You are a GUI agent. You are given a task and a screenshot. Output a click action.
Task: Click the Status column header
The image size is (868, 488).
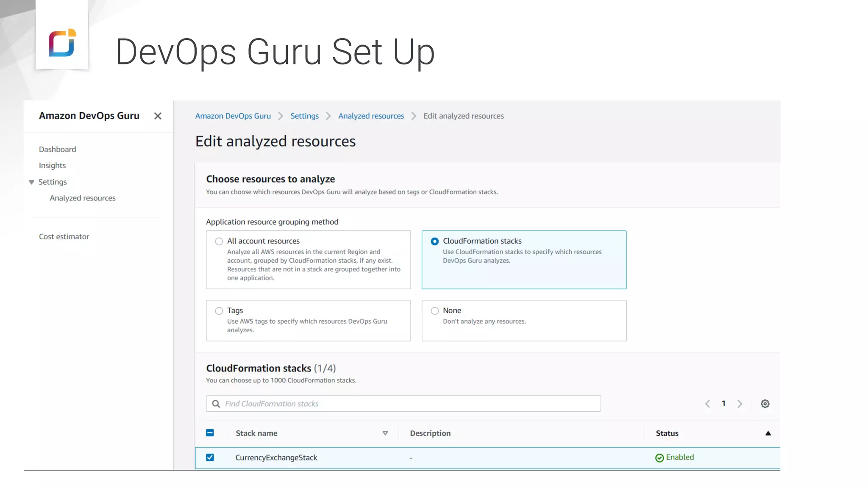tap(667, 433)
